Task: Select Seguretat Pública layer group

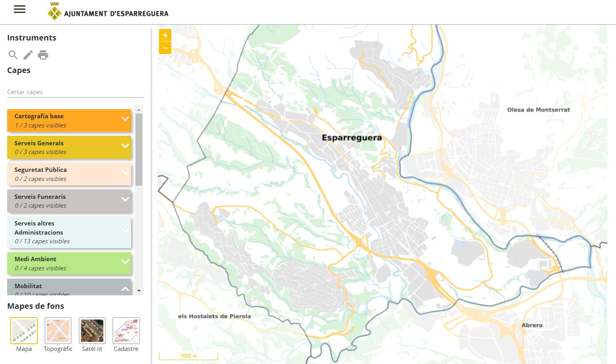Action: 69,174
